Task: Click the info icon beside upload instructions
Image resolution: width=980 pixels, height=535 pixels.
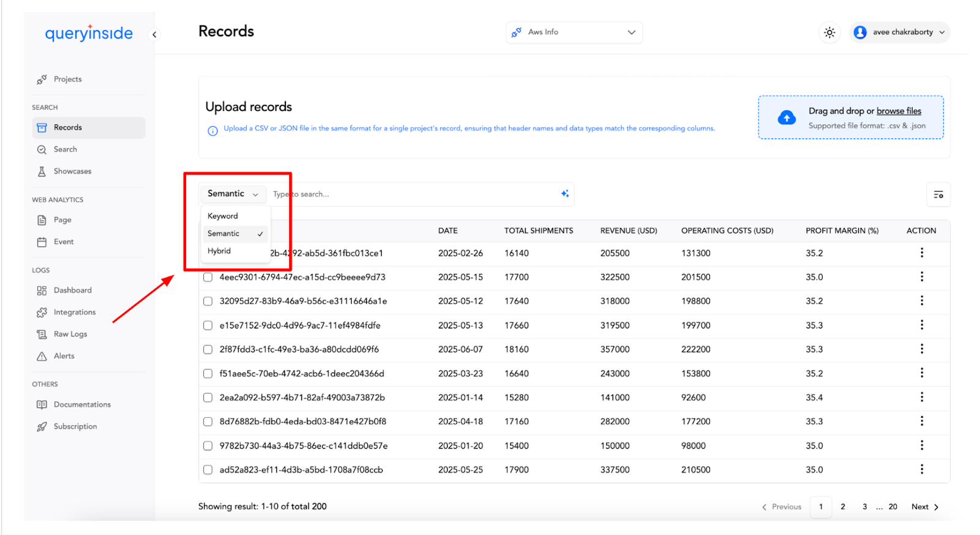Action: tap(213, 131)
